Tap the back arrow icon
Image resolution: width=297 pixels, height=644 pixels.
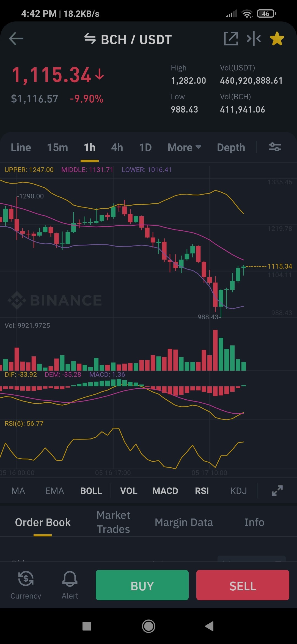pos(16,39)
